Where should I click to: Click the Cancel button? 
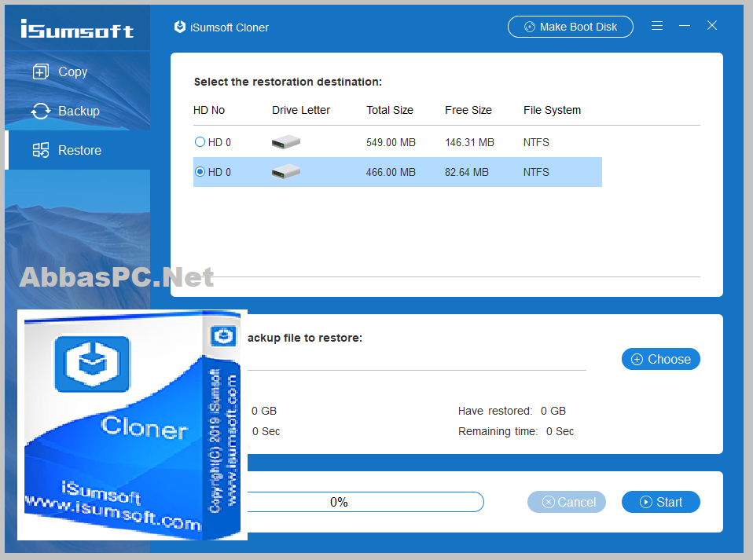click(x=566, y=502)
